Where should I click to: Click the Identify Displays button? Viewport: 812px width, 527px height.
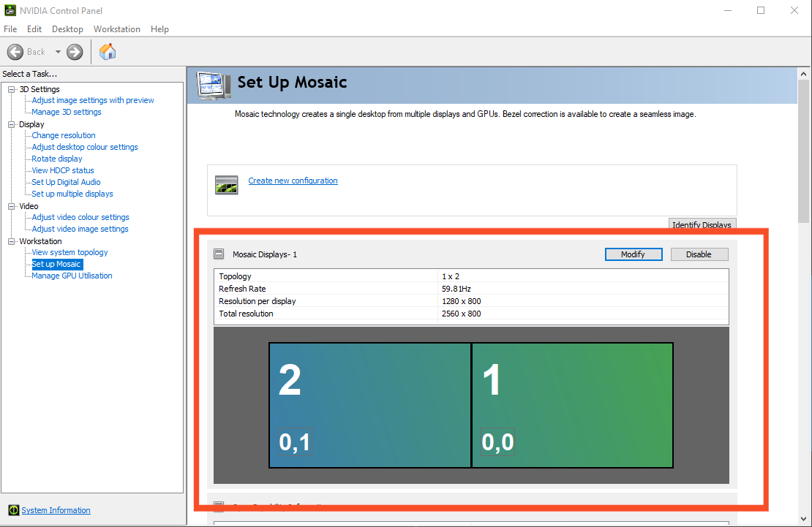pos(702,224)
